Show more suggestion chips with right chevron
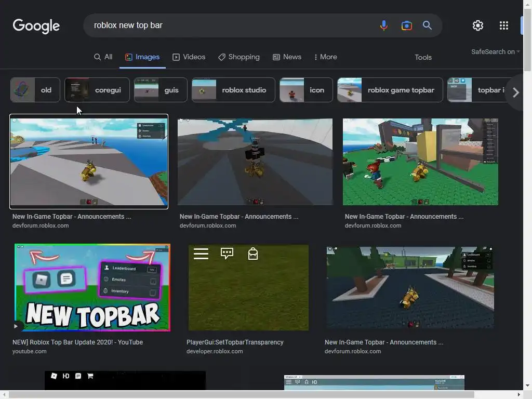The image size is (532, 399). [x=515, y=92]
